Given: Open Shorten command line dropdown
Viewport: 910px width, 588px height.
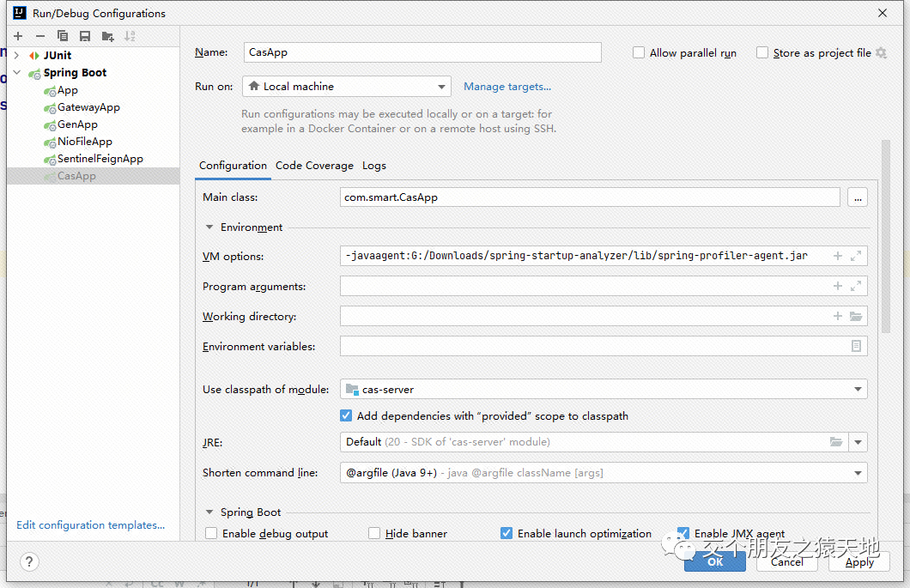Looking at the screenshot, I should click(604, 472).
